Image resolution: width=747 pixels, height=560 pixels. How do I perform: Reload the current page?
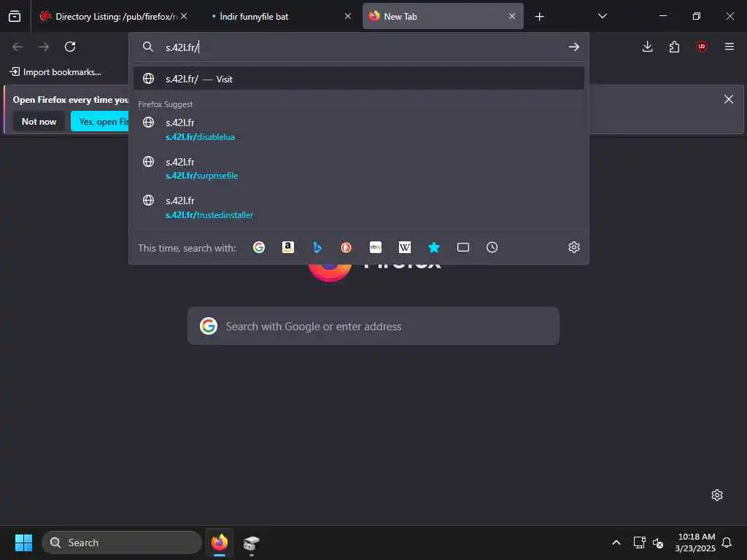(70, 47)
